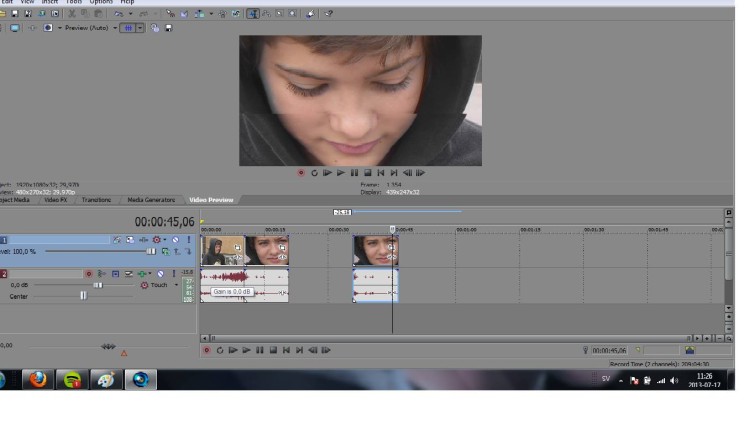Switch to the Media Generators tab
Viewport: 755px width, 424px height.
click(151, 200)
